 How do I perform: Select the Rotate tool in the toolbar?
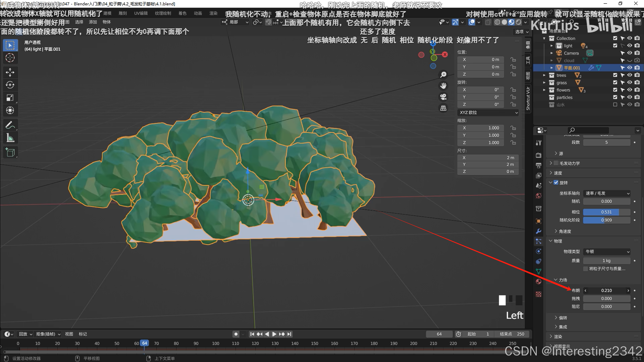pyautogui.click(x=10, y=85)
